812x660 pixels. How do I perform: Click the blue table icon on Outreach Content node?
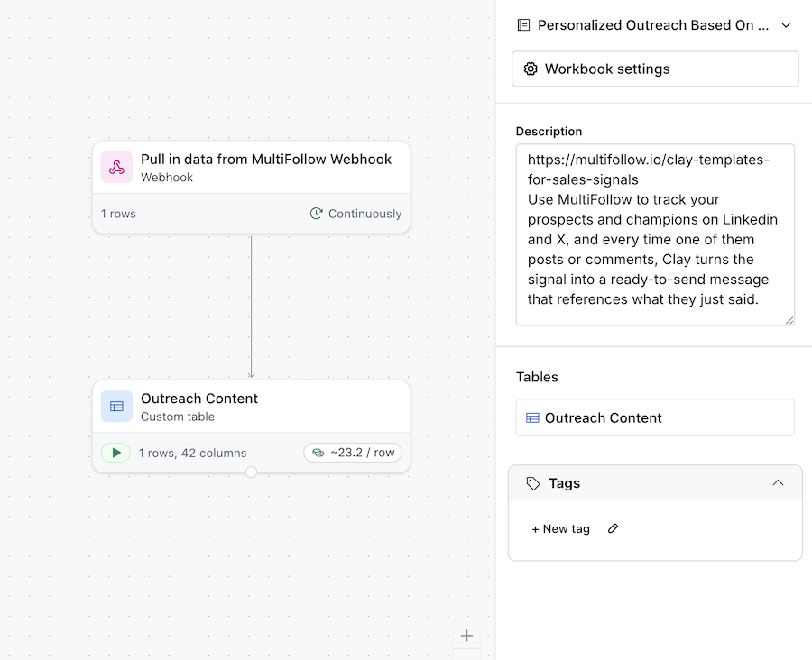[x=116, y=407]
